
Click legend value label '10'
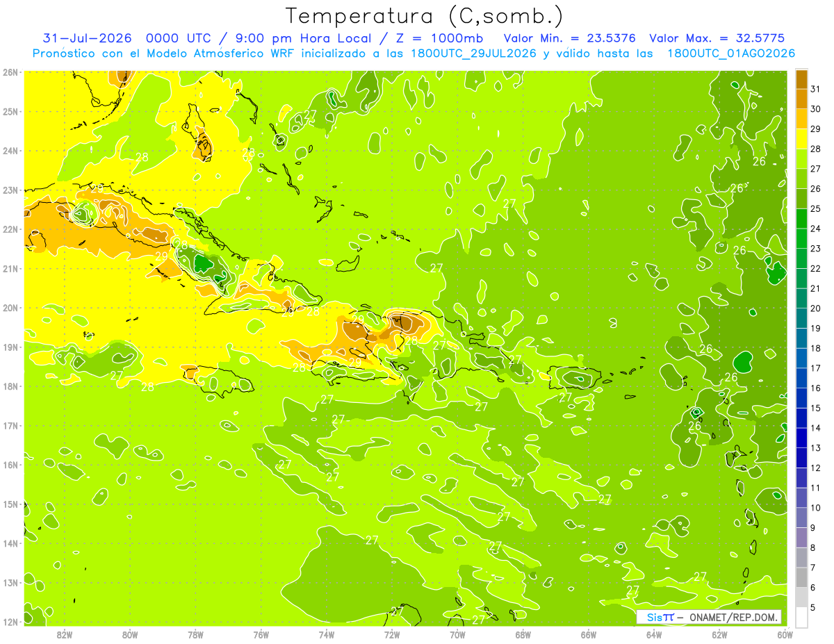click(x=815, y=508)
